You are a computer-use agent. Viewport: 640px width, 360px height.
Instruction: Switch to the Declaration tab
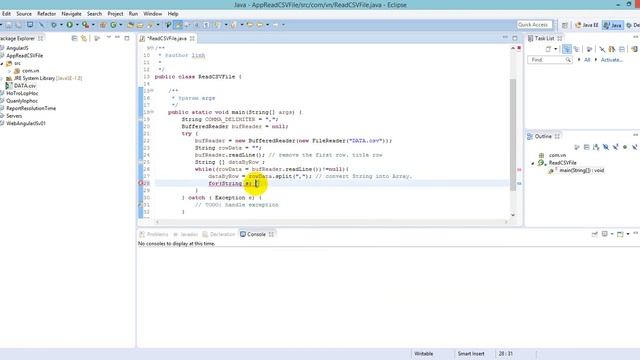click(219, 234)
